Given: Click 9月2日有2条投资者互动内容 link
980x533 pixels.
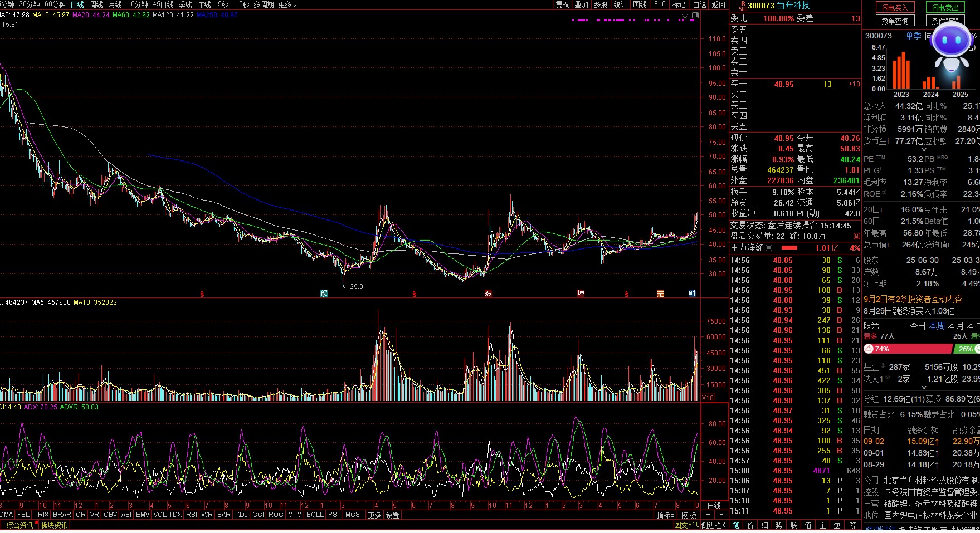Looking at the screenshot, I should 913,299.
